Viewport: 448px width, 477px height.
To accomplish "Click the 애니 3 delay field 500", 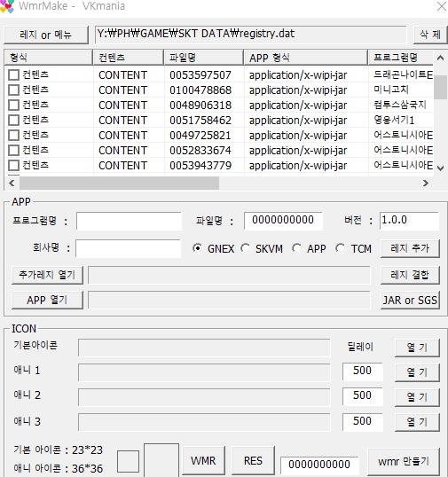I will pos(363,422).
